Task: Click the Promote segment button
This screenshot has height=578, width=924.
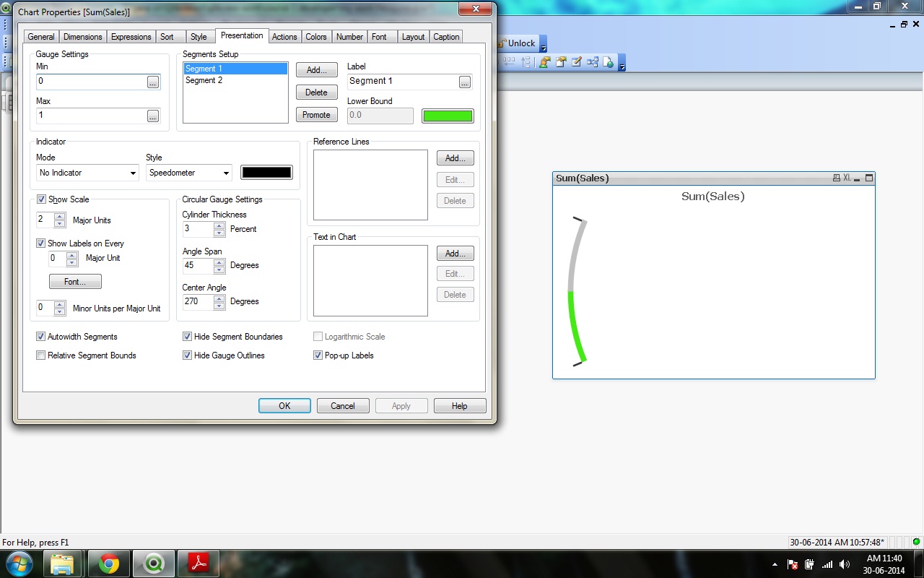Action: 317,115
